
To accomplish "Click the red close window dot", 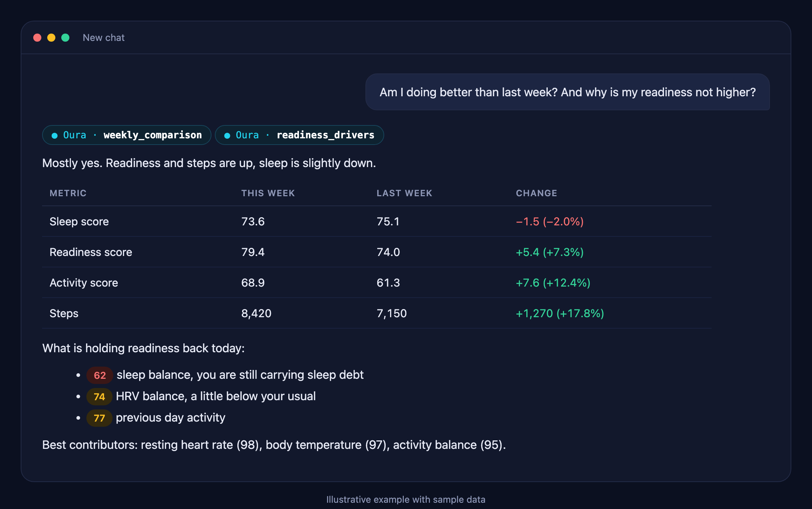I will (37, 38).
